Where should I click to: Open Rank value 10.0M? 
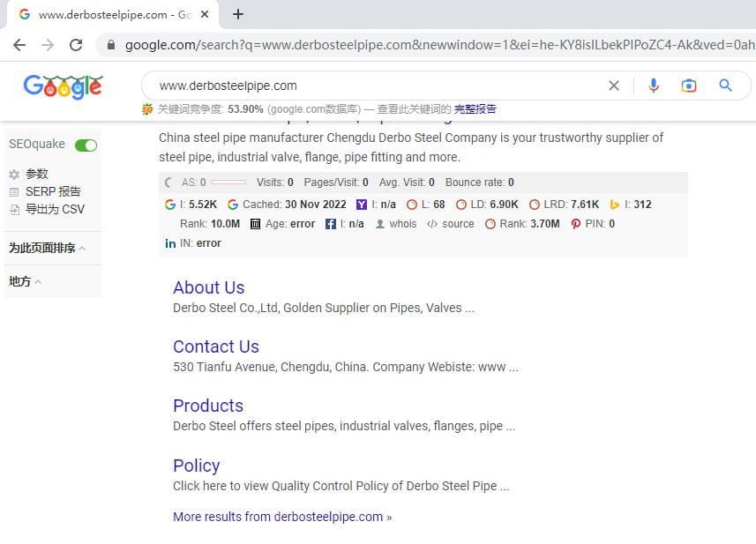(225, 224)
